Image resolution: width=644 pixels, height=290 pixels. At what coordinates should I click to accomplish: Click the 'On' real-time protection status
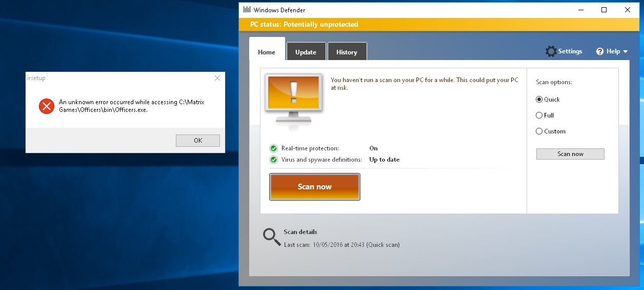tap(373, 148)
